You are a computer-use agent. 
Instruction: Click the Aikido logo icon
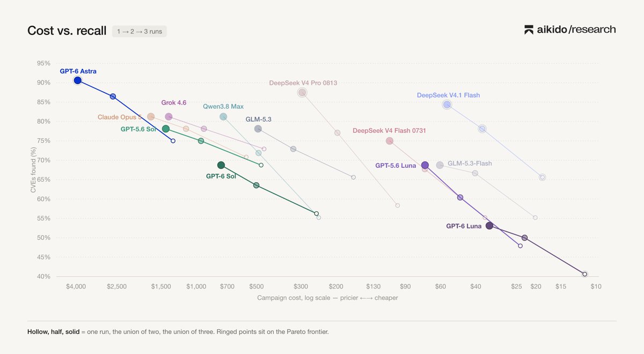click(529, 30)
